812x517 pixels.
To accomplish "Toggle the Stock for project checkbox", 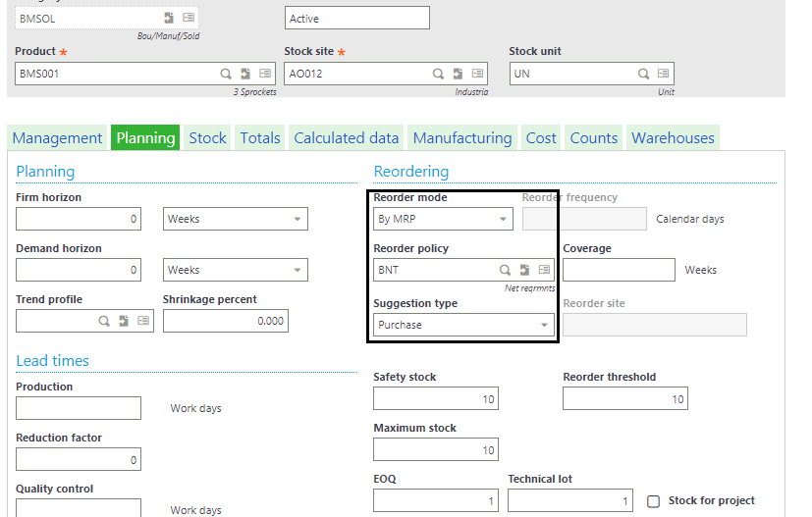I will tap(654, 501).
